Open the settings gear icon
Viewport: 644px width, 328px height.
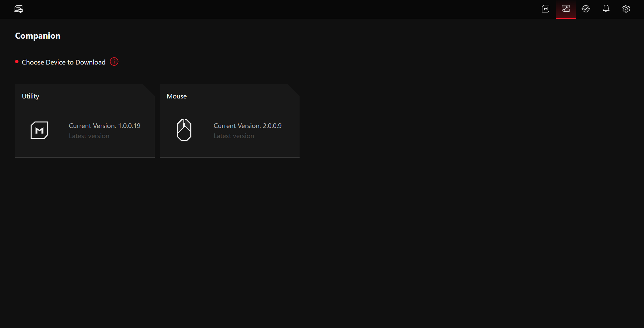pos(626,9)
